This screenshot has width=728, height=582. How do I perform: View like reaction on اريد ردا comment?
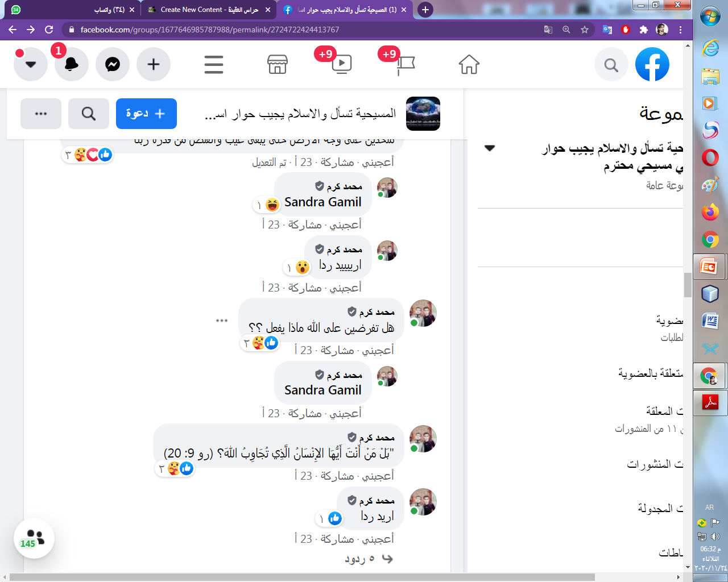[329, 518]
